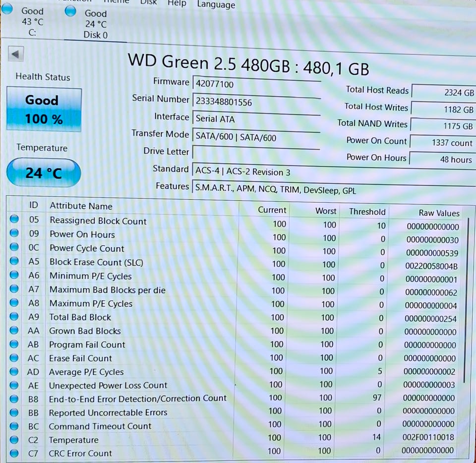Click the Interface field Serial ATA
The image size is (476, 463).
[x=256, y=118]
